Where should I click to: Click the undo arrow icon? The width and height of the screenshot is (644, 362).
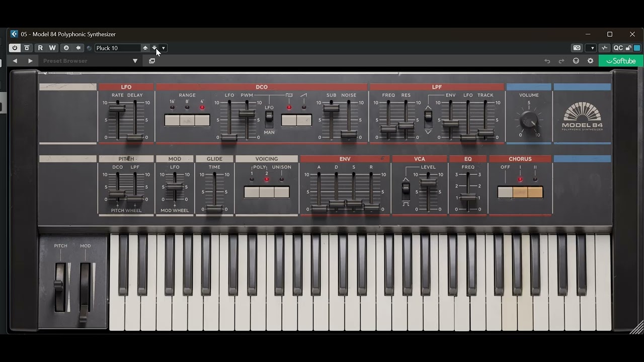click(x=547, y=61)
